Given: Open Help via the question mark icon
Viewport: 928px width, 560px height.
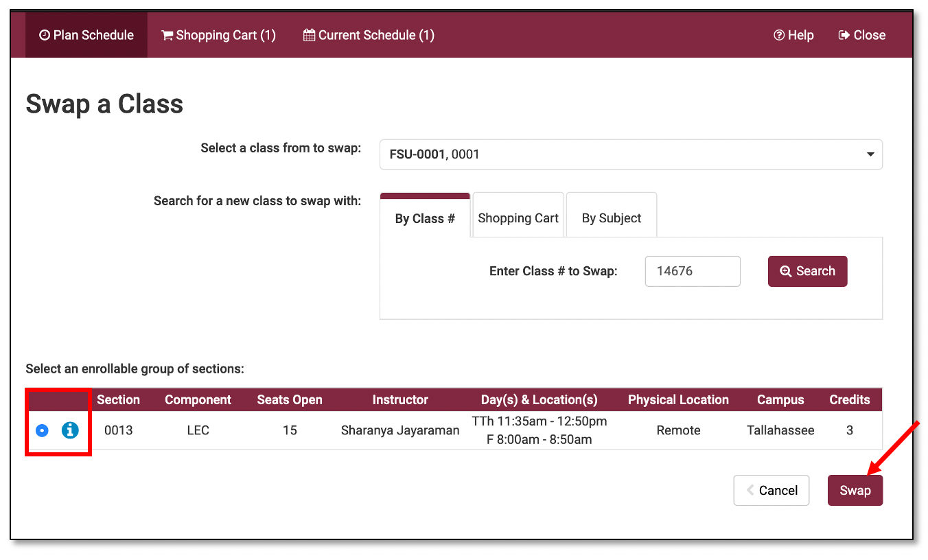Looking at the screenshot, I should (779, 35).
